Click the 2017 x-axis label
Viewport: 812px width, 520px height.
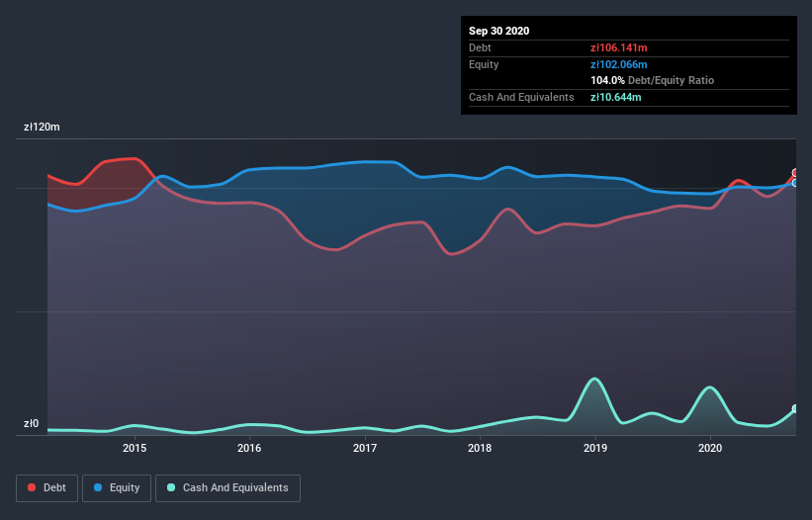[x=365, y=448]
